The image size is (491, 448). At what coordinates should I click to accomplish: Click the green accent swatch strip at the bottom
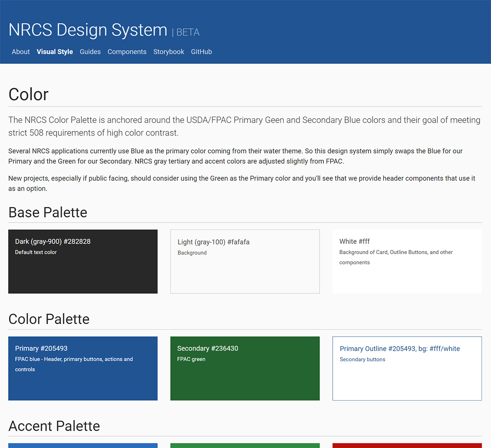245,446
